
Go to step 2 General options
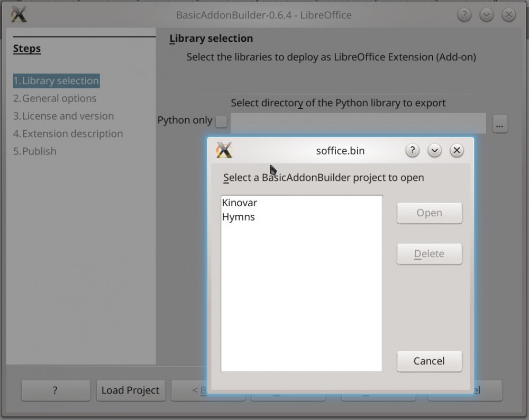(55, 98)
